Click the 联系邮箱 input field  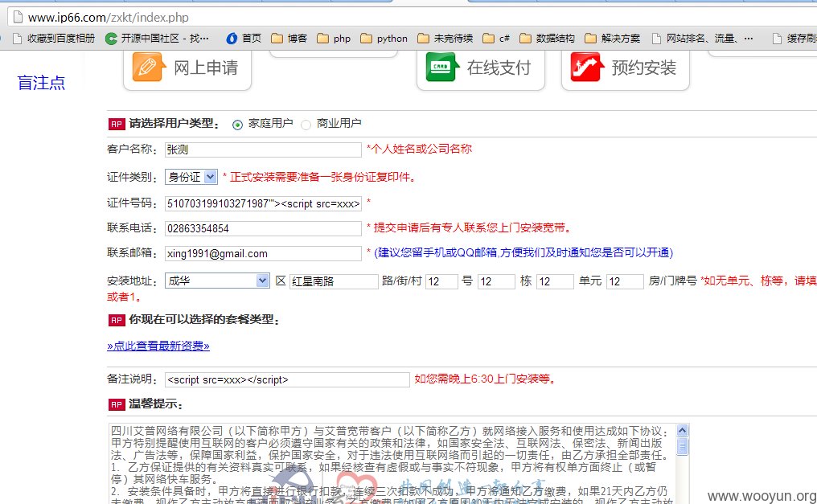click(263, 253)
